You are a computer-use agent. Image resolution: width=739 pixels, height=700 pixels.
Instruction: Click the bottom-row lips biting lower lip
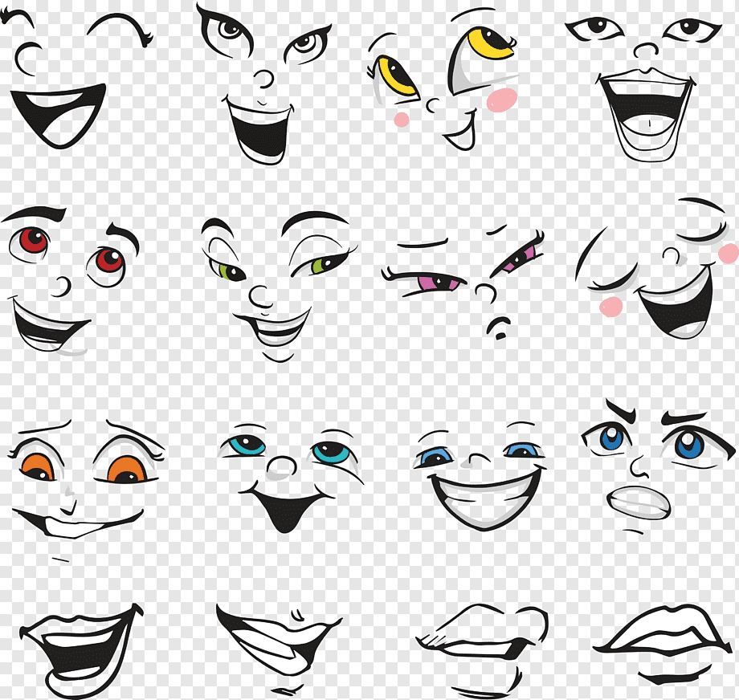click(x=482, y=641)
